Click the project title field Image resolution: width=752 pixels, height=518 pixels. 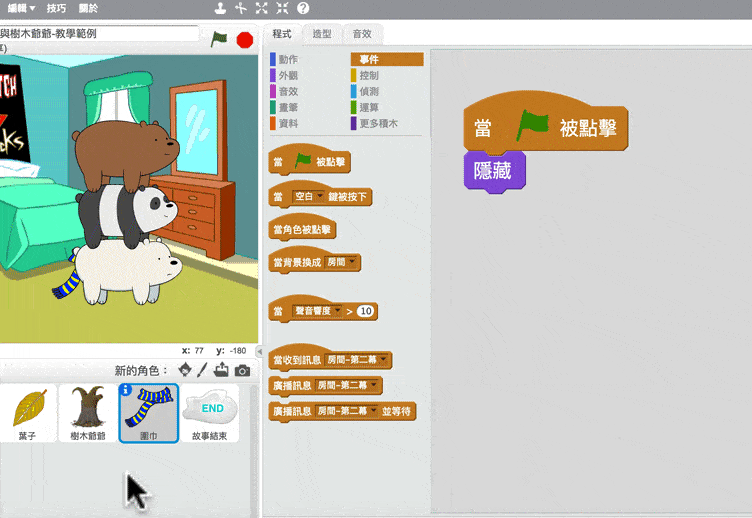(x=99, y=34)
